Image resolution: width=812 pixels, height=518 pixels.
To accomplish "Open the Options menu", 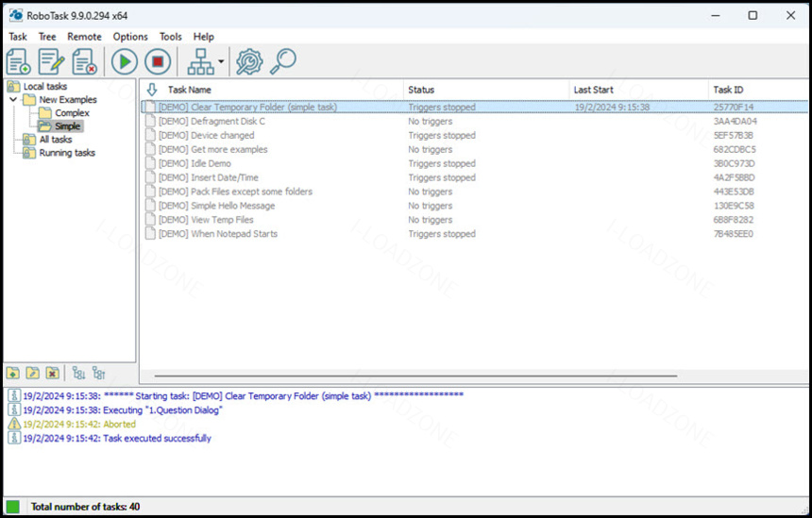I will tap(130, 37).
